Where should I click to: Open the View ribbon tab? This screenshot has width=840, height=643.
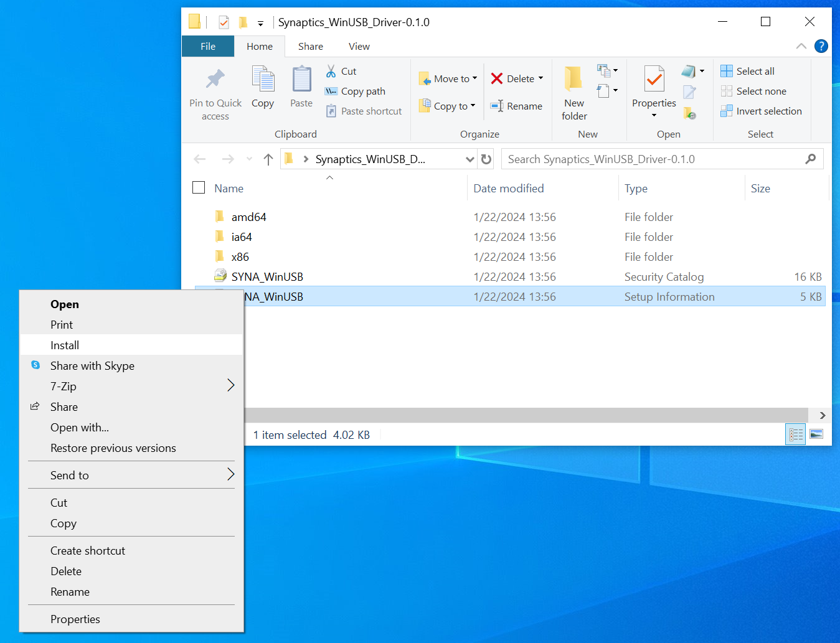pyautogui.click(x=359, y=47)
